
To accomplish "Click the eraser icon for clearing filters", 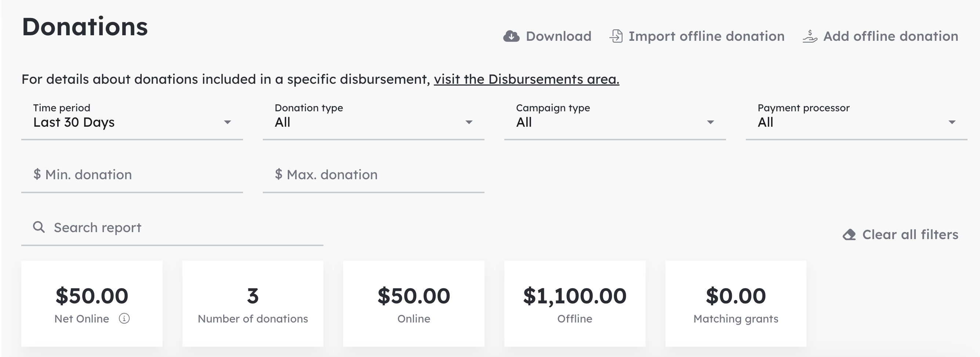I will pyautogui.click(x=849, y=234).
